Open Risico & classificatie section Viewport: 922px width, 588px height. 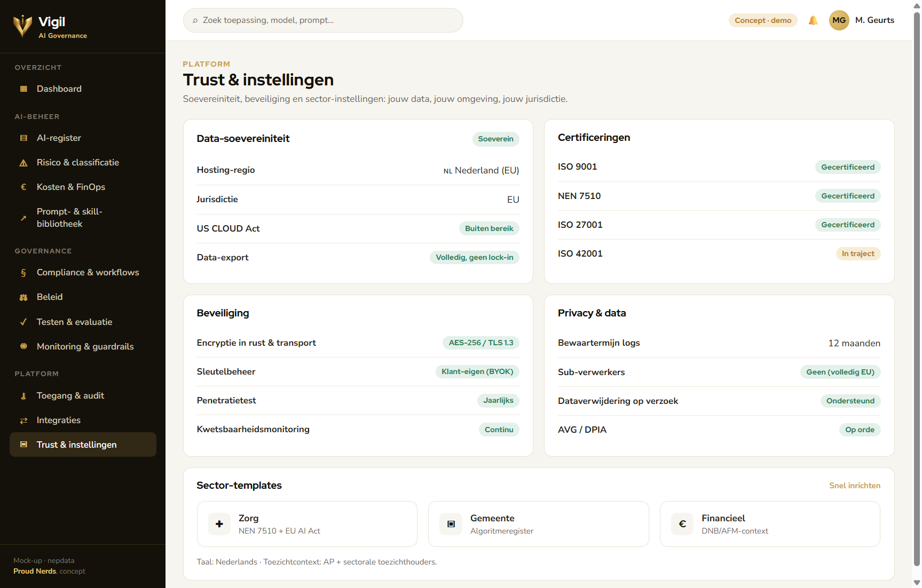(x=83, y=163)
